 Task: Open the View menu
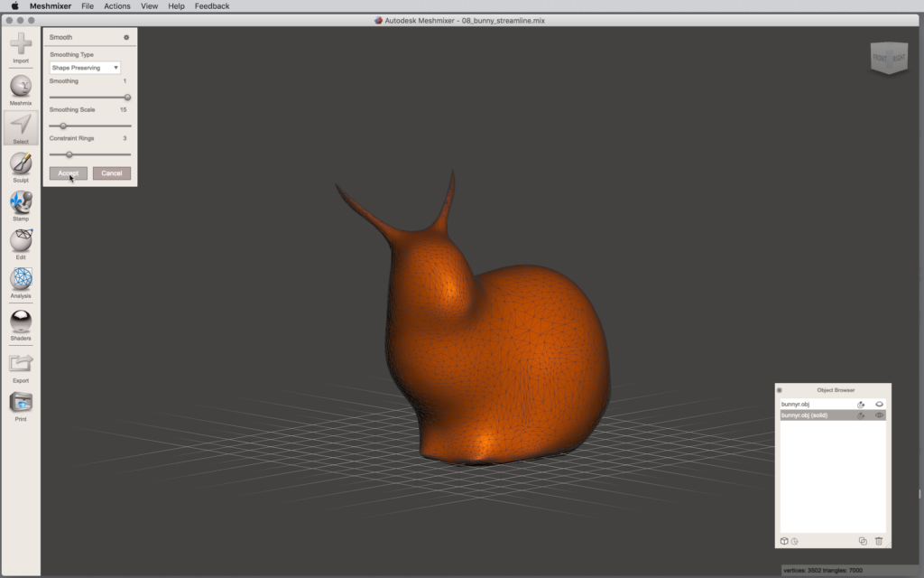coord(150,6)
